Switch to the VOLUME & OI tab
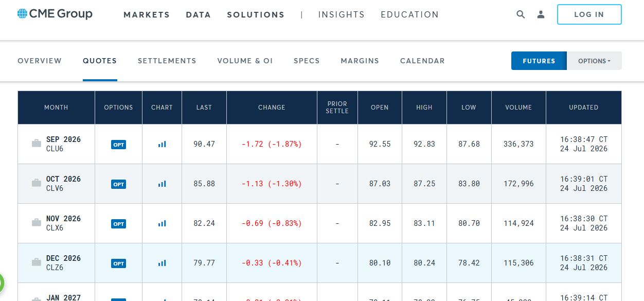Image resolution: width=644 pixels, height=301 pixels. [x=245, y=61]
